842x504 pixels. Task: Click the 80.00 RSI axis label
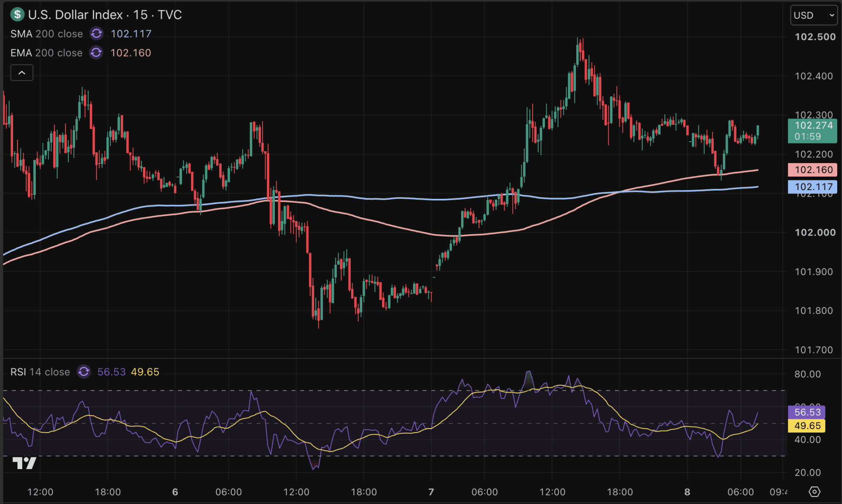pyautogui.click(x=808, y=374)
